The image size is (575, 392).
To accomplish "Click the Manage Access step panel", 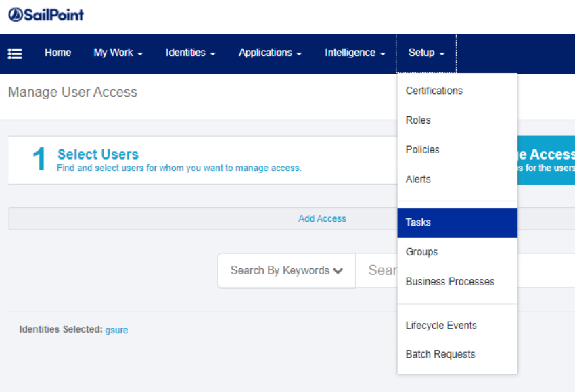I will [x=546, y=160].
